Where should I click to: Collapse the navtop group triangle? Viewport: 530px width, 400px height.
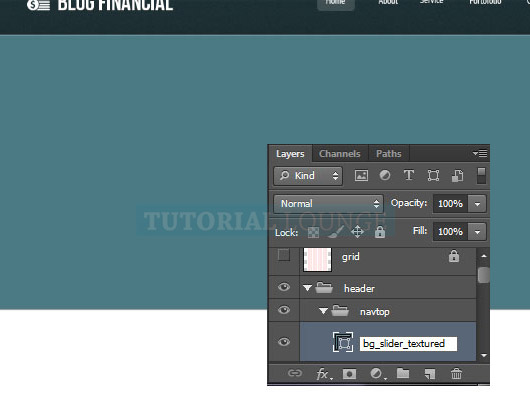323,311
